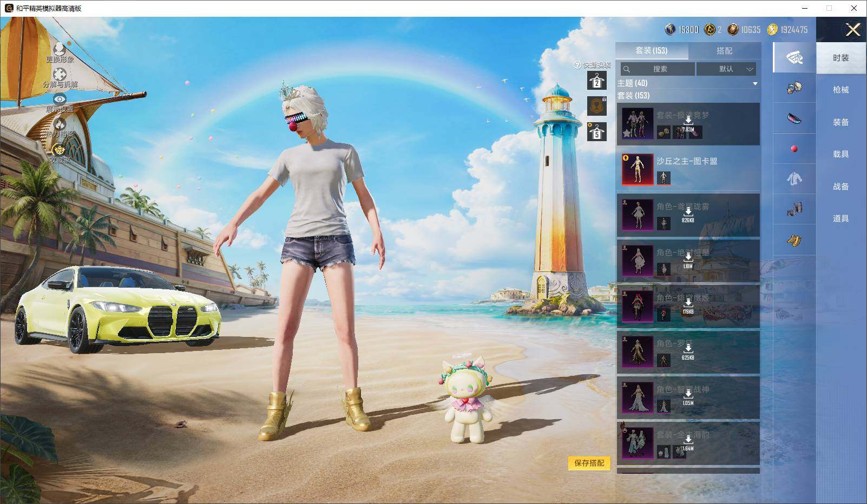Select the outfit set category icon
Viewport: 867px width, 504px height.
(794, 57)
